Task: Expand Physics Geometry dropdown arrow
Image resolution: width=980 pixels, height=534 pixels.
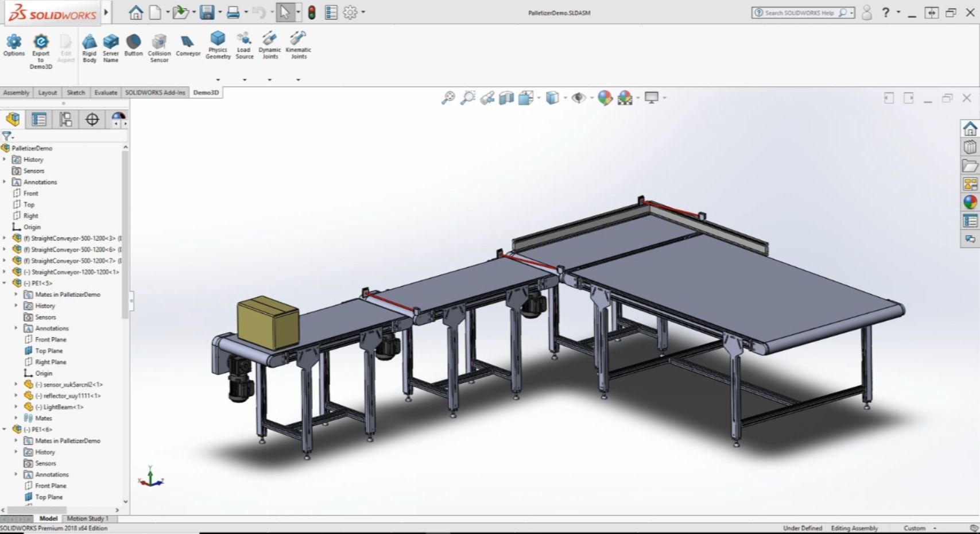Action: [x=218, y=80]
